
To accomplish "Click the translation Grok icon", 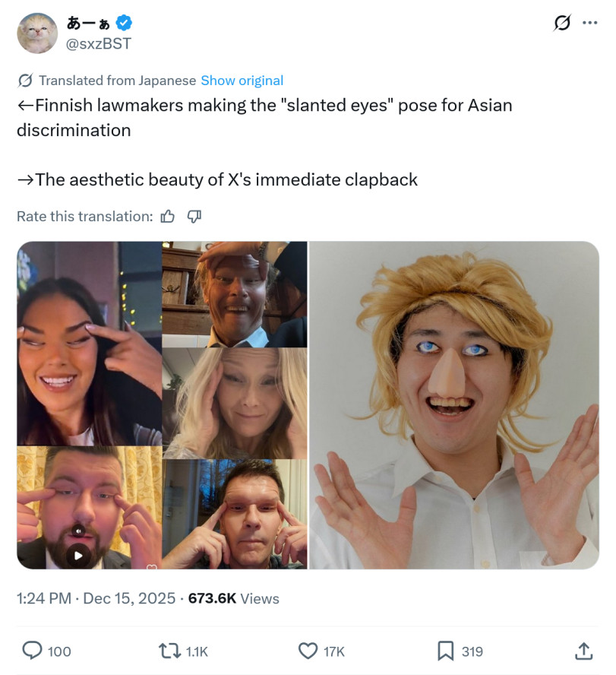I will click(x=25, y=81).
